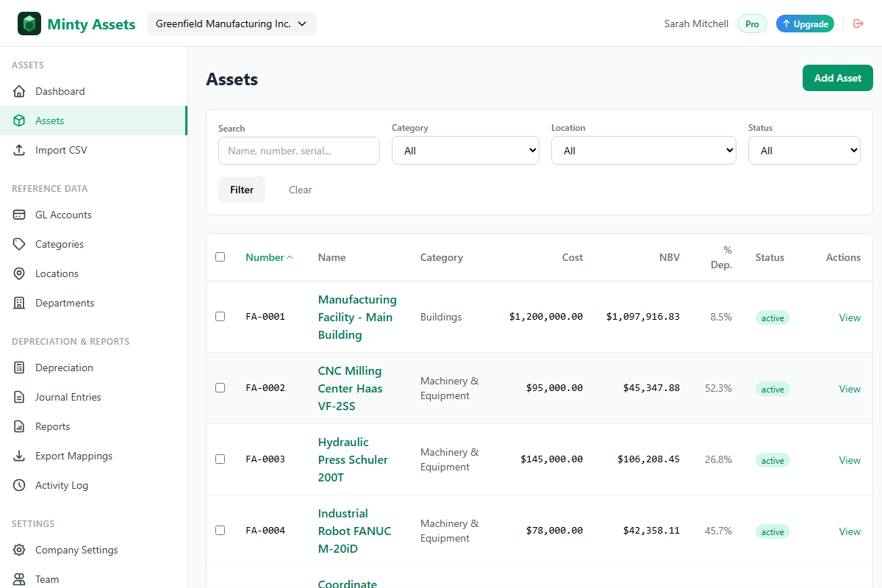
Task: View the Hydraulic Press asset FA-0003
Action: (x=850, y=460)
